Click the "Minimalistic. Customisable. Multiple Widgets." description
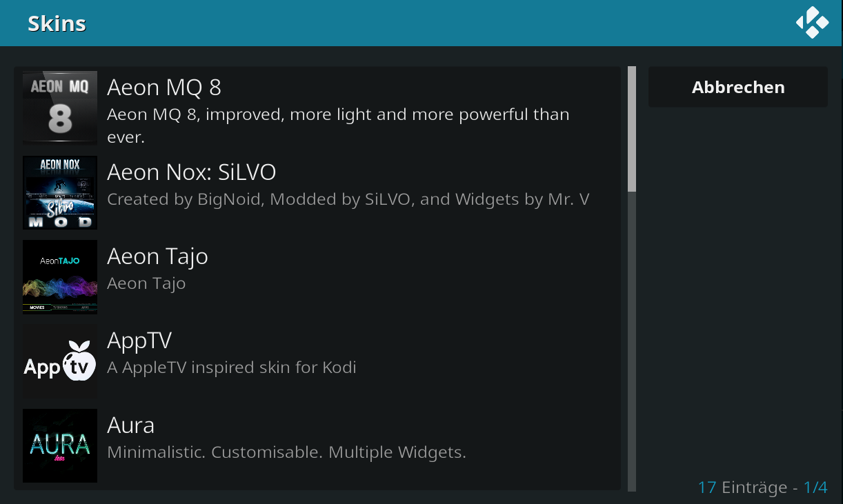This screenshot has width=843, height=504. click(x=287, y=452)
